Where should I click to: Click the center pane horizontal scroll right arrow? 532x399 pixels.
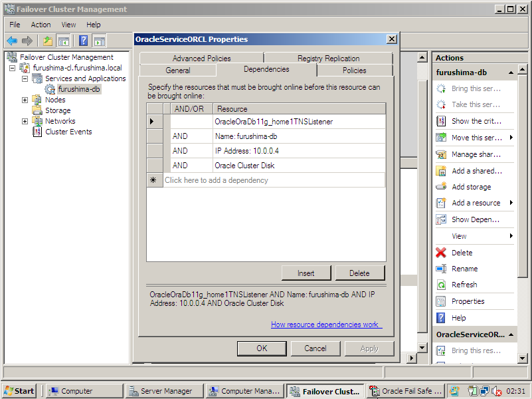(412, 358)
